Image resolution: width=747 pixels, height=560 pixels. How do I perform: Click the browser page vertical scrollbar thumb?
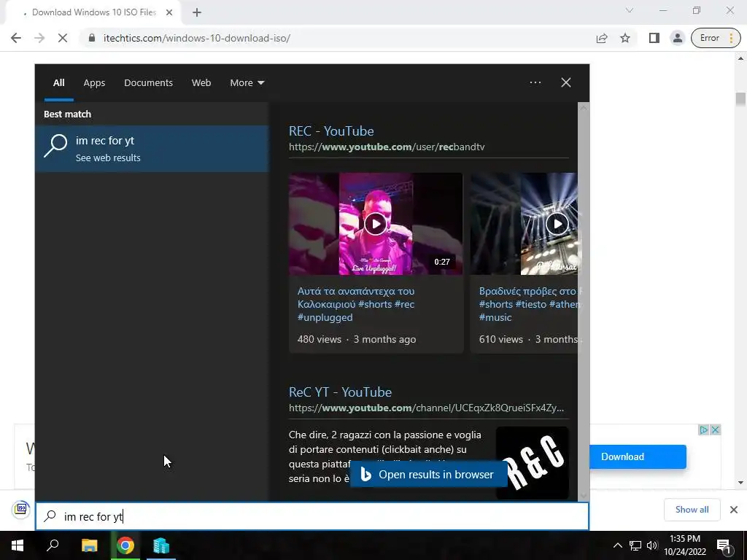coord(740,99)
